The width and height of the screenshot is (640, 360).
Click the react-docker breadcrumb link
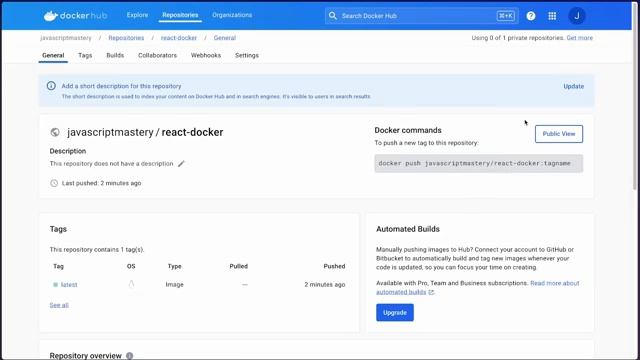pyautogui.click(x=178, y=38)
